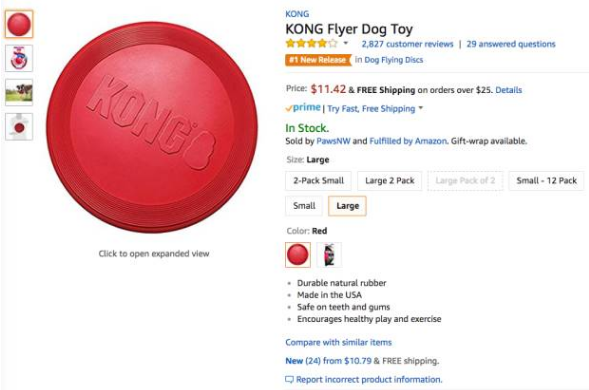Open 29 answered questions link
589x390 pixels.
point(511,44)
